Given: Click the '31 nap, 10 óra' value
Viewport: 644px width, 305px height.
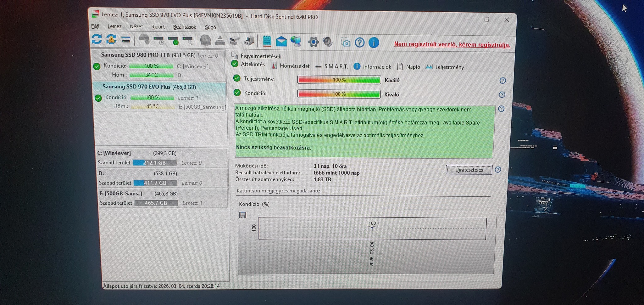Looking at the screenshot, I should [330, 166].
